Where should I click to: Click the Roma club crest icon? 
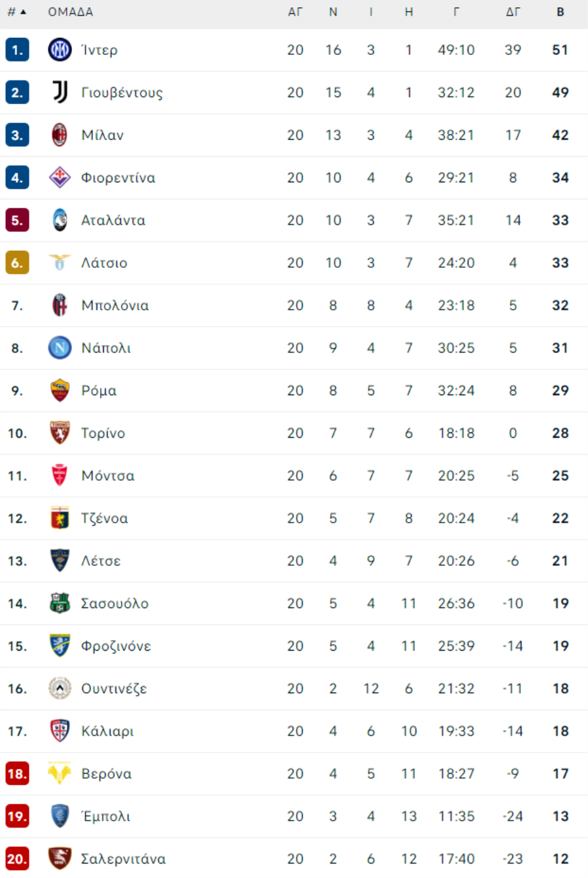click(x=60, y=390)
